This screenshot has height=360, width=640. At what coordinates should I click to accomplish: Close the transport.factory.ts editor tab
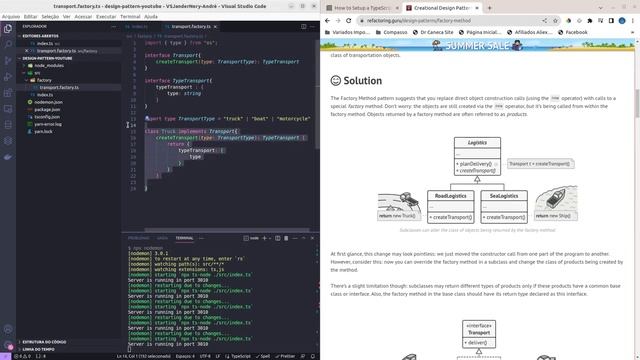click(215, 27)
